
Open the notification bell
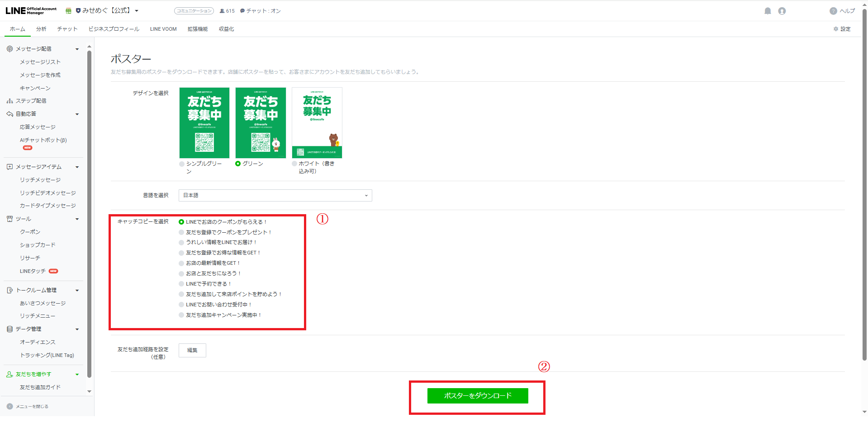(x=768, y=11)
